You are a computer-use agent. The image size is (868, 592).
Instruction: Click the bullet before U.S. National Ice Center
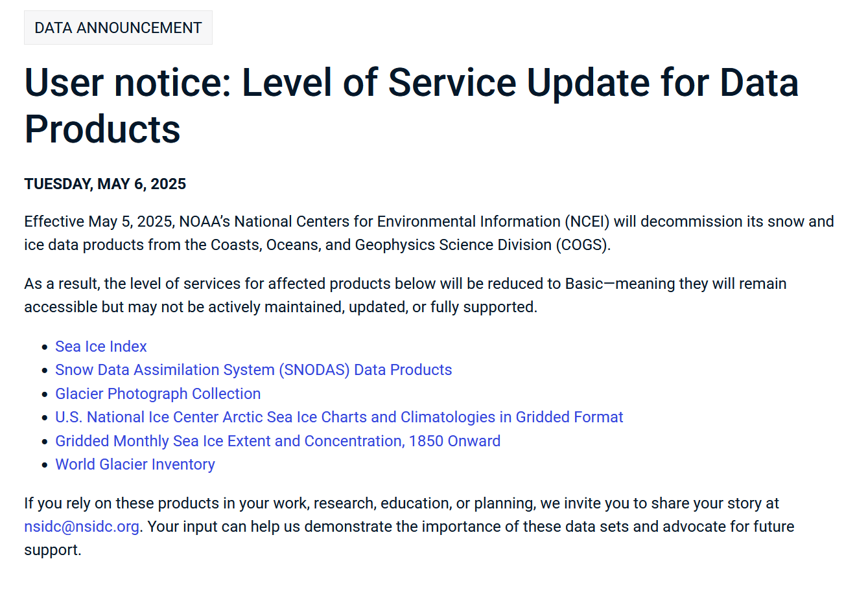point(44,418)
